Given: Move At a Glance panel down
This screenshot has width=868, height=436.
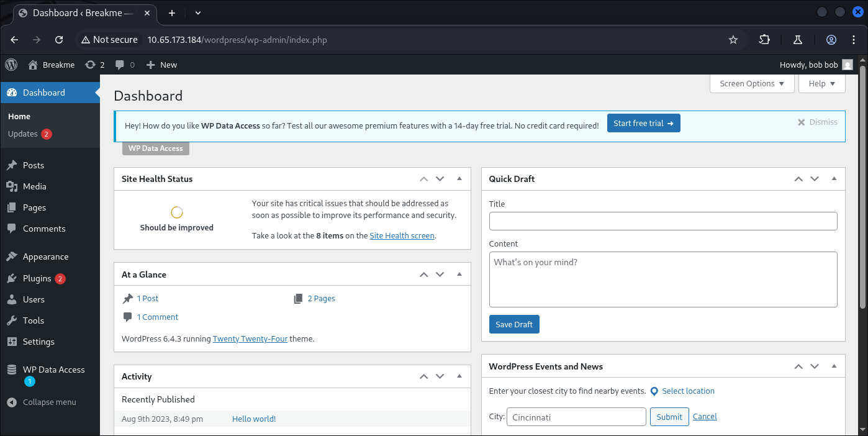Looking at the screenshot, I should [440, 275].
